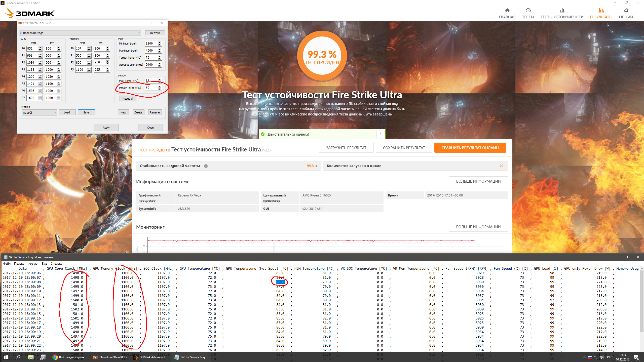Viewport: 644px width, 362px height.
Task: Decrease GPU P7 MHz with down spinner
Action: (40, 99)
